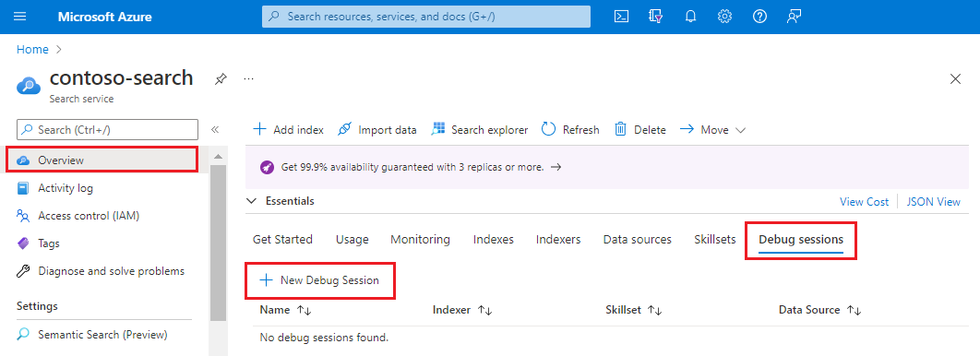Image resolution: width=980 pixels, height=356 pixels.
Task: Open the JSON View link
Action: pyautogui.click(x=933, y=202)
